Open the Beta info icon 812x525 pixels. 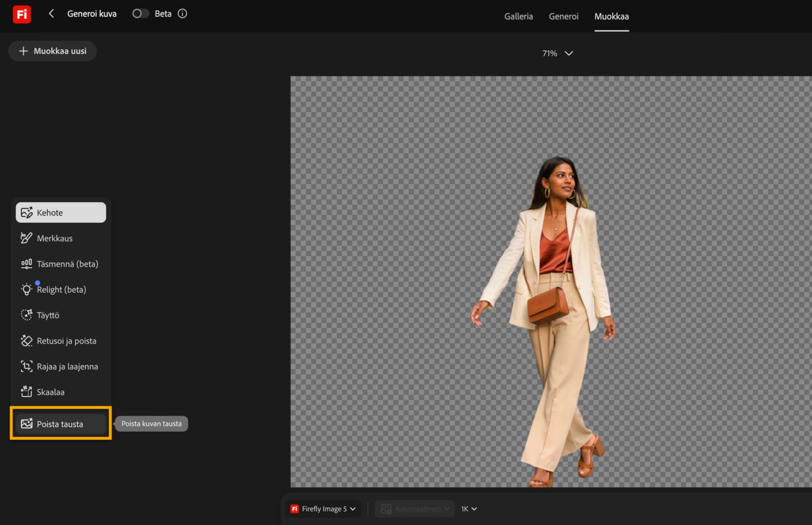[x=182, y=14]
